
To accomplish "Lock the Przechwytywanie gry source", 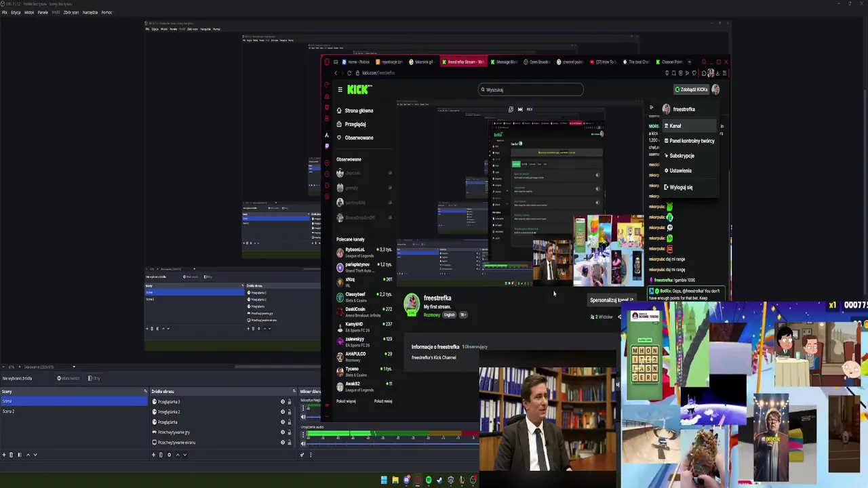I will pos(290,432).
